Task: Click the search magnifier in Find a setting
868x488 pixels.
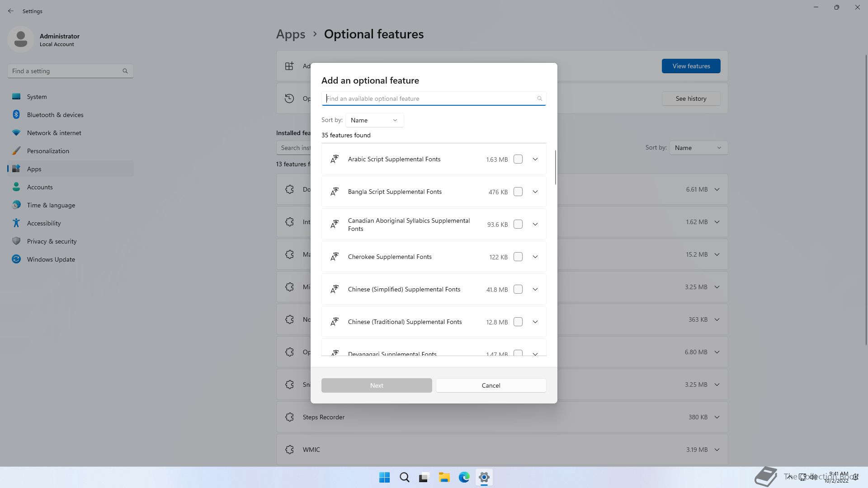Action: click(x=125, y=71)
